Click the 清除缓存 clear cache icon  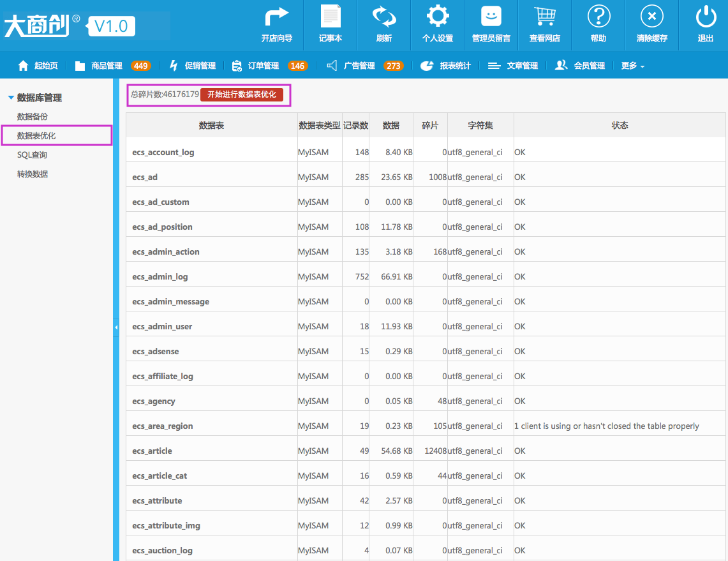point(652,17)
